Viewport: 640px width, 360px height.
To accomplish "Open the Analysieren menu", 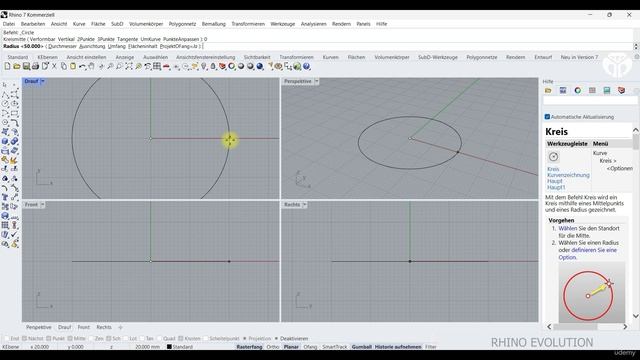I will click(x=313, y=24).
